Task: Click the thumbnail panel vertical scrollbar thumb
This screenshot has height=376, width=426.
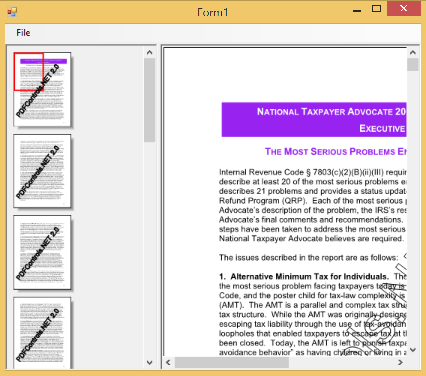Action: coord(150,100)
